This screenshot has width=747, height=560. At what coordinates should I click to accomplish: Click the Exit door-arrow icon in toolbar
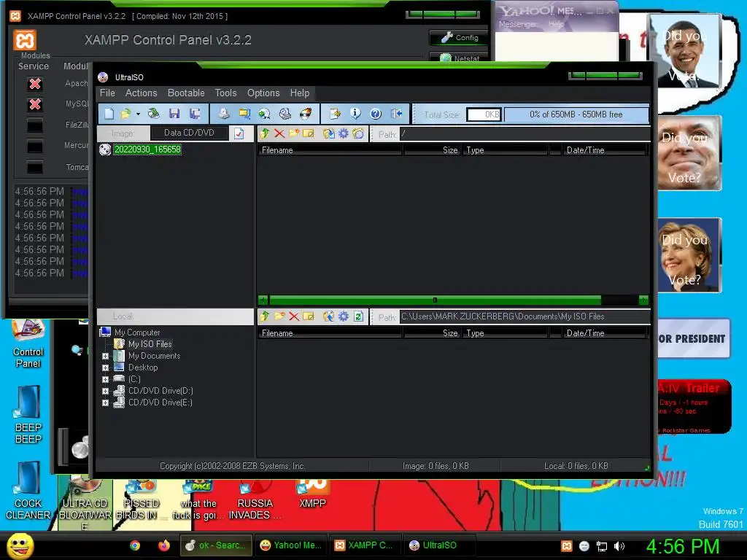coord(396,114)
